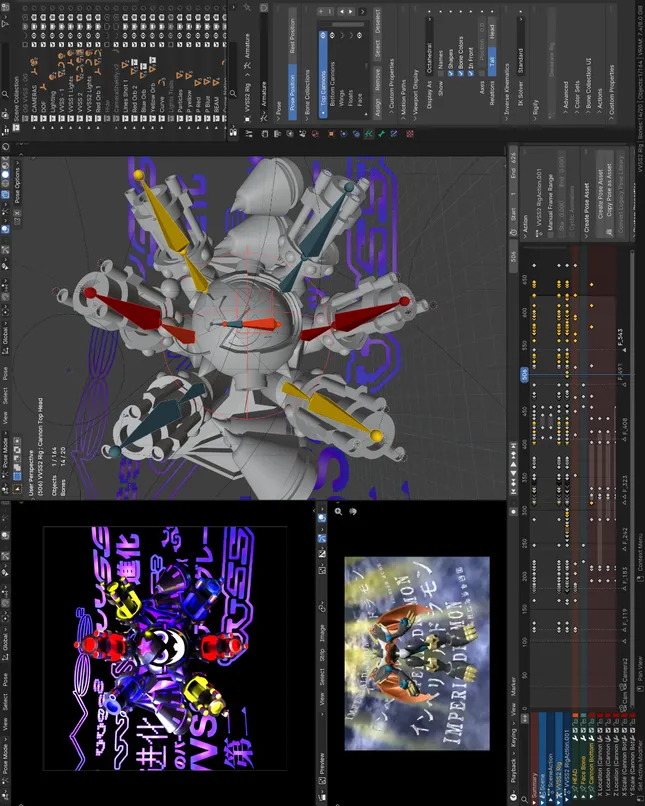Select the zoom magnifier tool in Sequencer preview
This screenshot has height=806, width=645.
pyautogui.click(x=338, y=511)
